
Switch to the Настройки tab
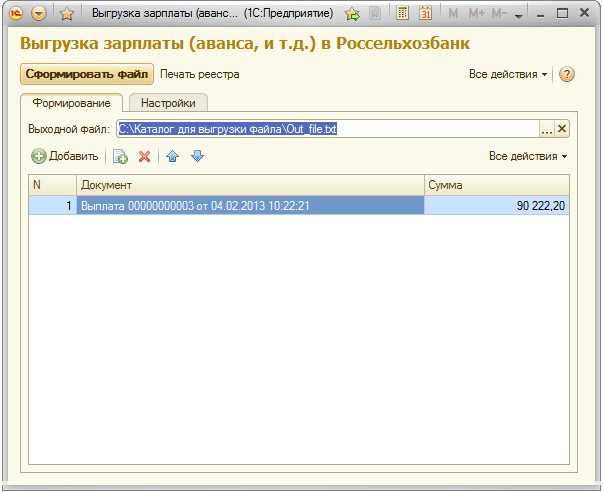tap(168, 103)
